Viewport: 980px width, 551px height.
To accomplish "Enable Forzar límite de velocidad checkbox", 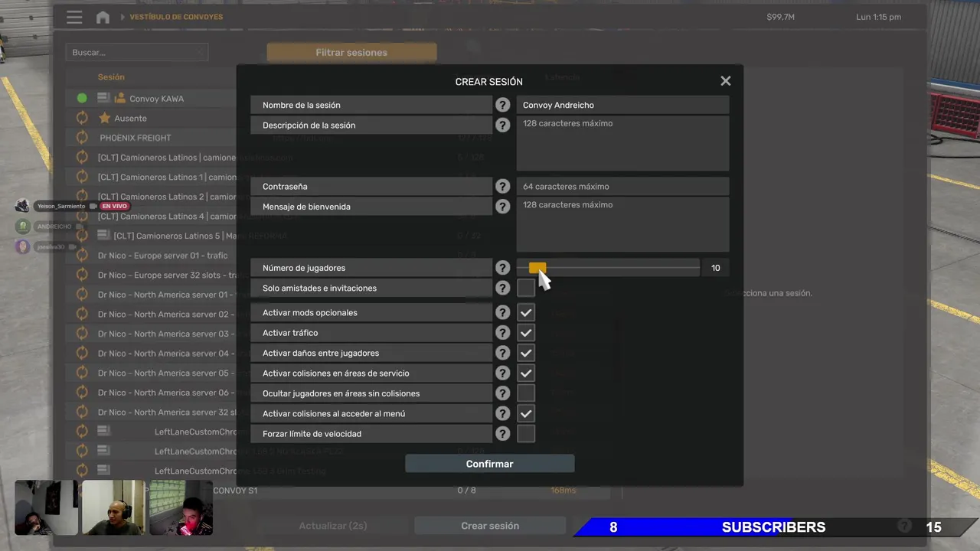I will pyautogui.click(x=526, y=434).
